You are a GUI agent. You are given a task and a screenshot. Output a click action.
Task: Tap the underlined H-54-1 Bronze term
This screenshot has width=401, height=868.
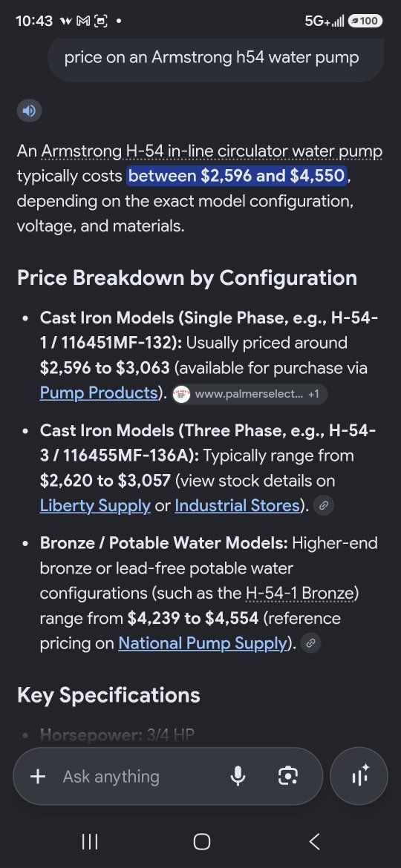(x=299, y=594)
